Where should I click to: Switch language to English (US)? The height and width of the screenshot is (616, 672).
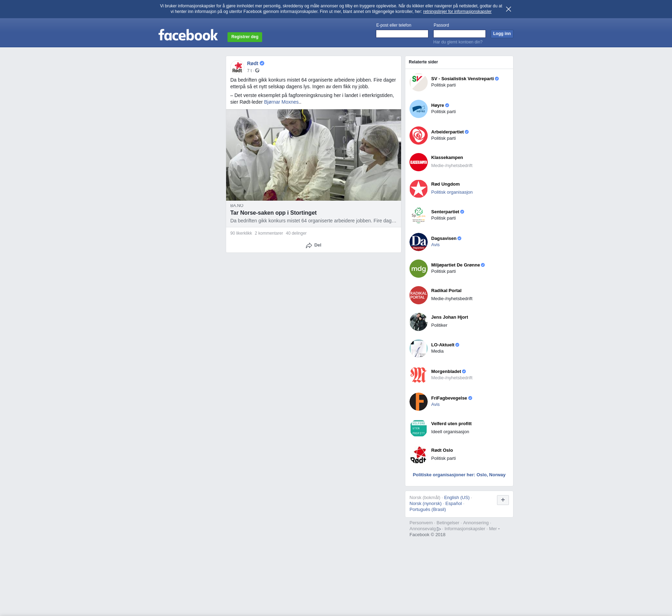click(457, 498)
